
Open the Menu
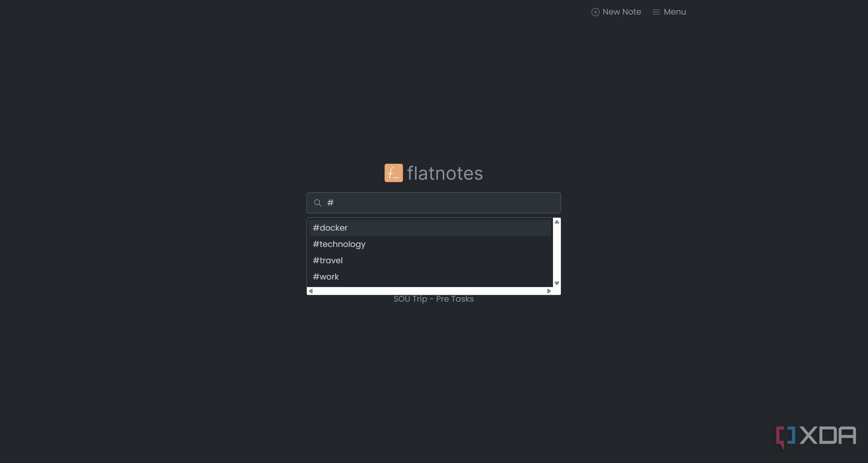(669, 12)
